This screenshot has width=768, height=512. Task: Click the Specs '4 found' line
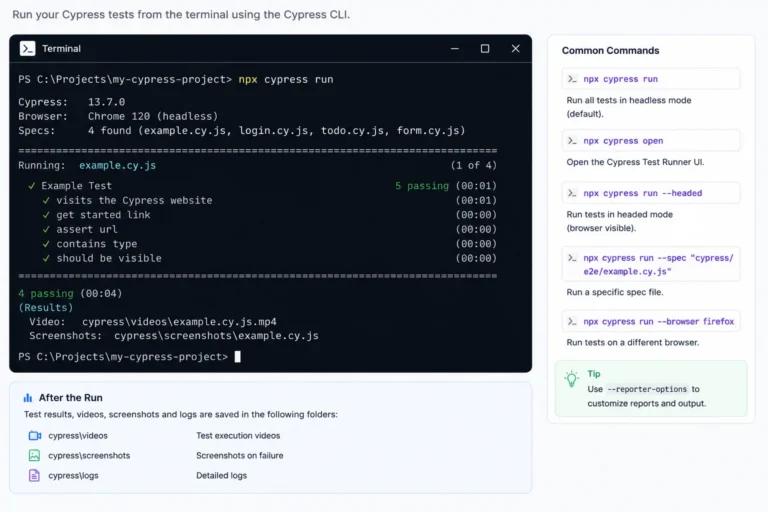(x=276, y=131)
